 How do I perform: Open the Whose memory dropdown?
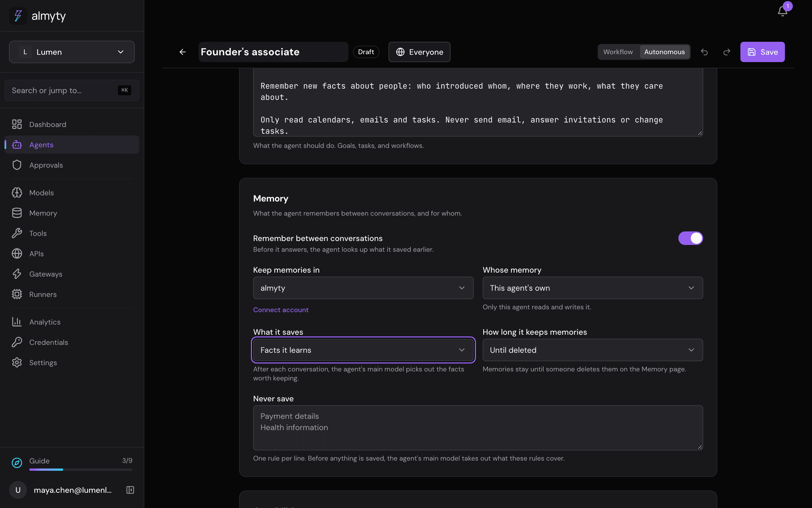(593, 288)
